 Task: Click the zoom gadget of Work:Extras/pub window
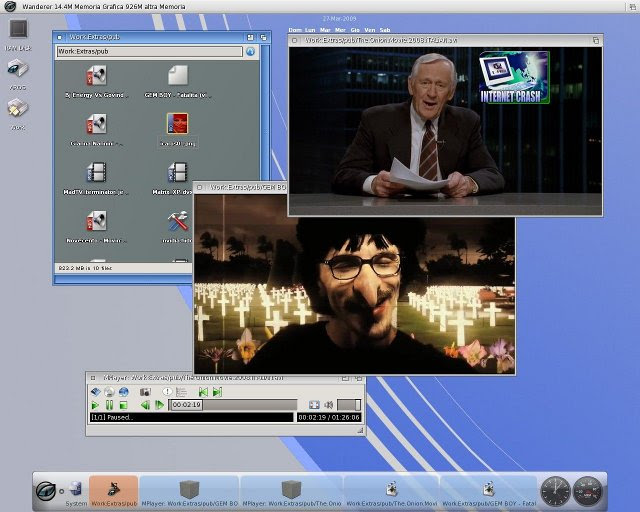tap(250, 37)
